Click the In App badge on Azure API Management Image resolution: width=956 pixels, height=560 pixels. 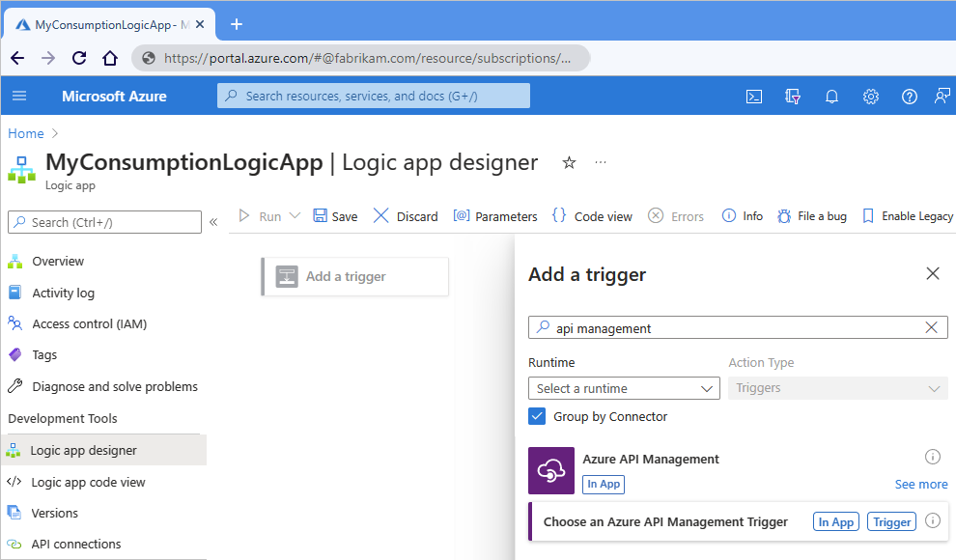pyautogui.click(x=604, y=484)
